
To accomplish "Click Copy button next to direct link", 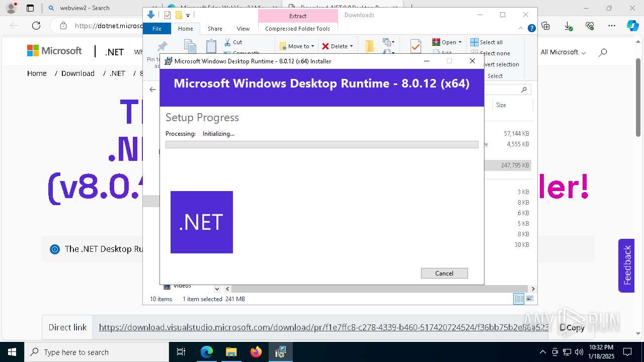I will (573, 327).
